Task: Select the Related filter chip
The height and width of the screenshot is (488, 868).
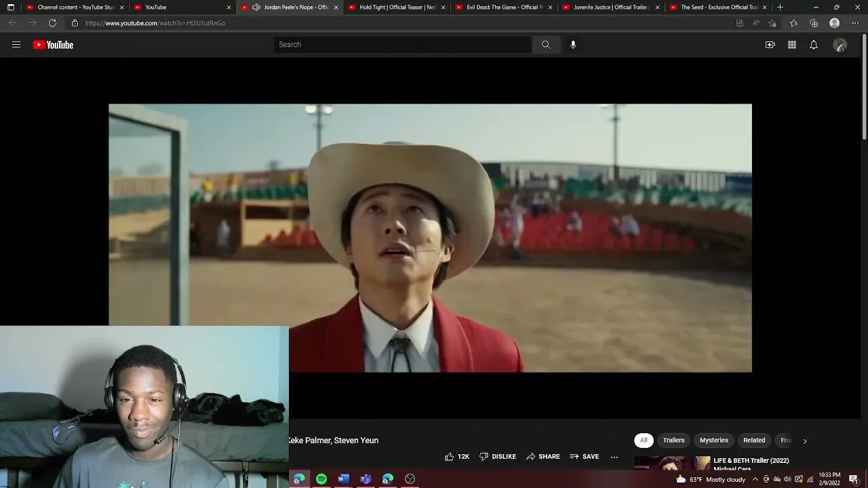Action: pyautogui.click(x=754, y=441)
